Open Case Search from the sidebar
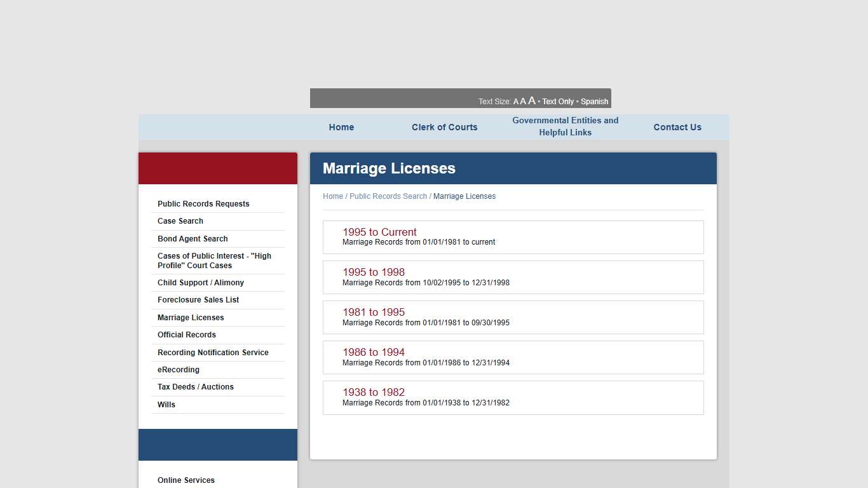Viewport: 868px width, 488px height. click(x=180, y=221)
